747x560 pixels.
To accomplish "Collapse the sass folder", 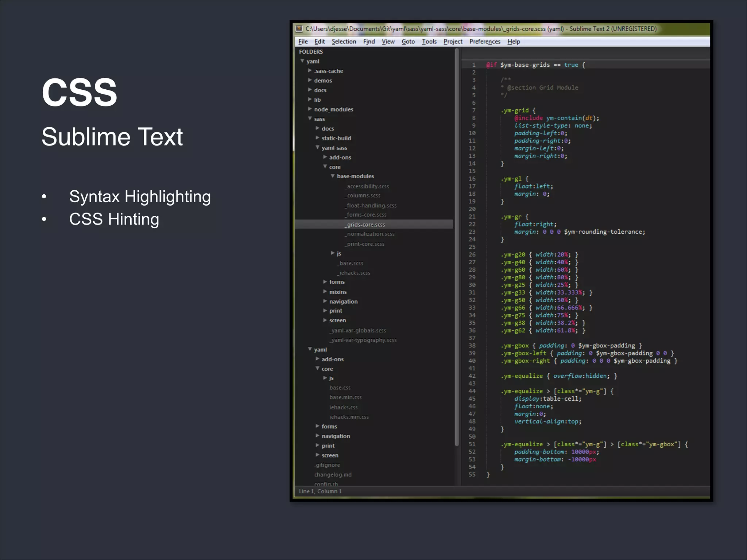I will tap(310, 118).
